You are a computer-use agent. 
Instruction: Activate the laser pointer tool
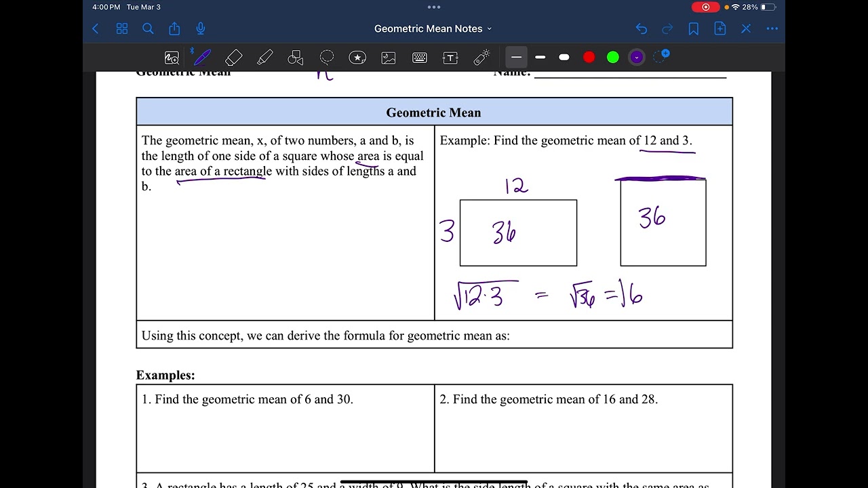click(x=481, y=58)
